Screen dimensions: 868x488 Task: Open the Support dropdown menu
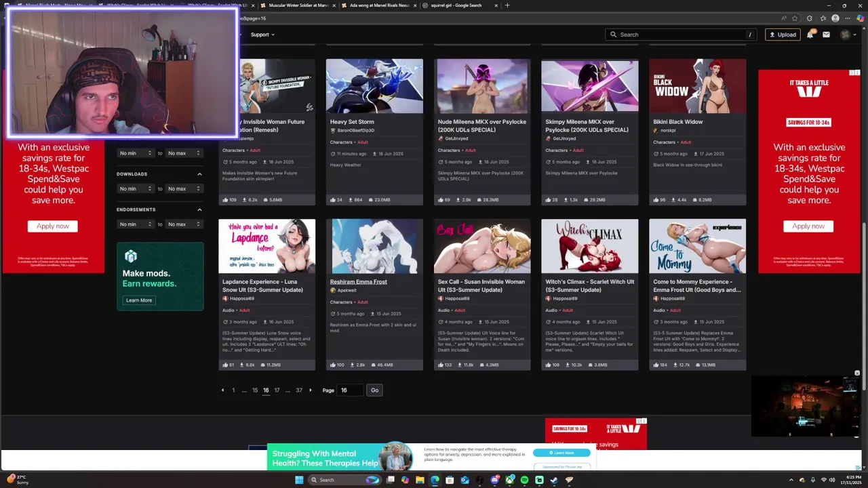(x=262, y=35)
